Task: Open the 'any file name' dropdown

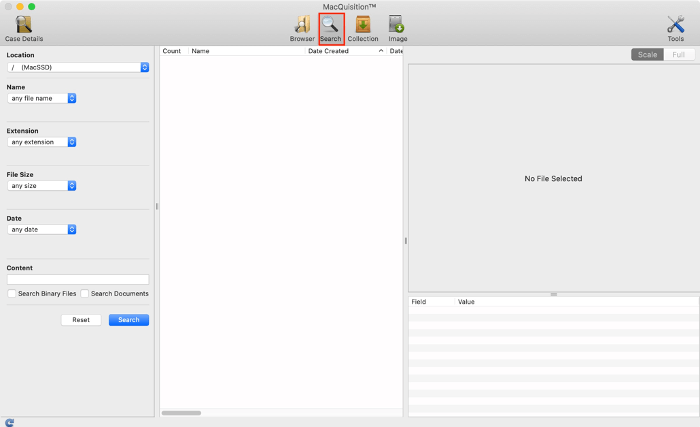Action: (x=42, y=98)
